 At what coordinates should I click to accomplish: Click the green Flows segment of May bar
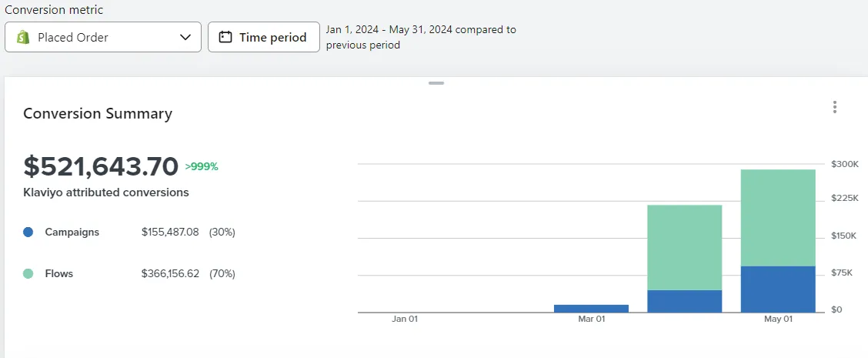coord(777,217)
